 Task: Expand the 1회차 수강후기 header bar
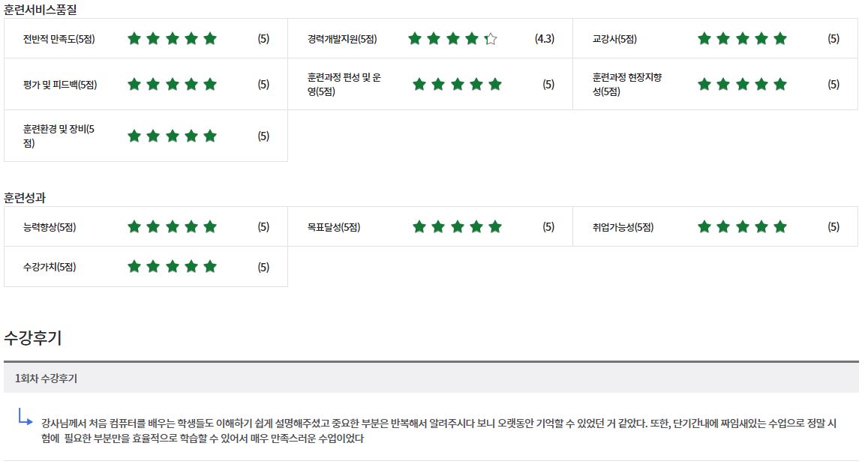coord(431,379)
